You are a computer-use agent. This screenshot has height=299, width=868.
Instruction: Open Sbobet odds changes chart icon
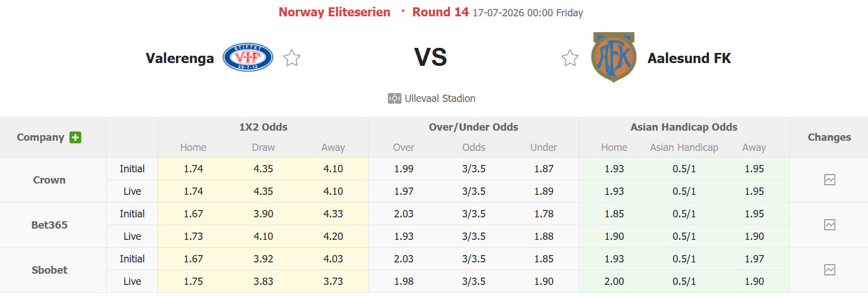click(x=829, y=270)
